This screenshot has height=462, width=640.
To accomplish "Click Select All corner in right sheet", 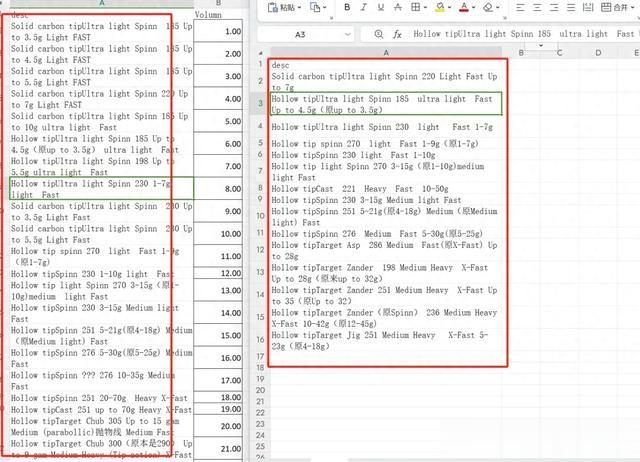I will (x=260, y=53).
